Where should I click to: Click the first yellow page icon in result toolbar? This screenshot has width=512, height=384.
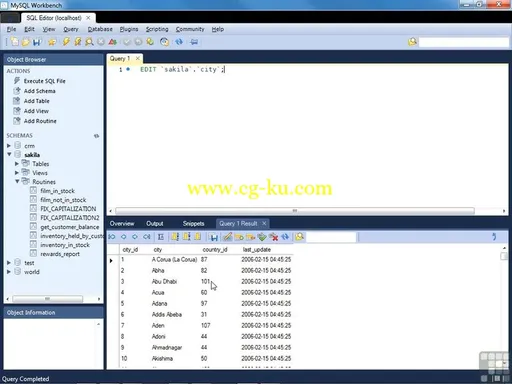tap(175, 237)
